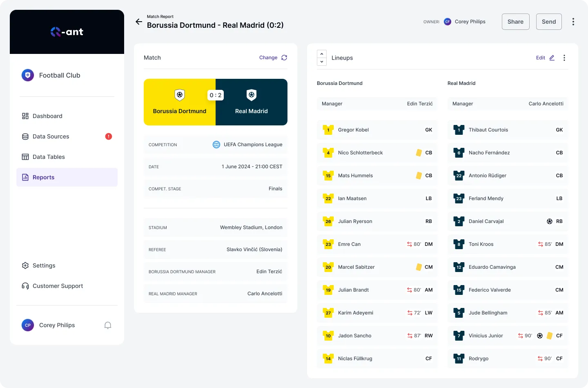
Task: Click Thibaut Courtois' jersey icon
Action: tap(459, 130)
